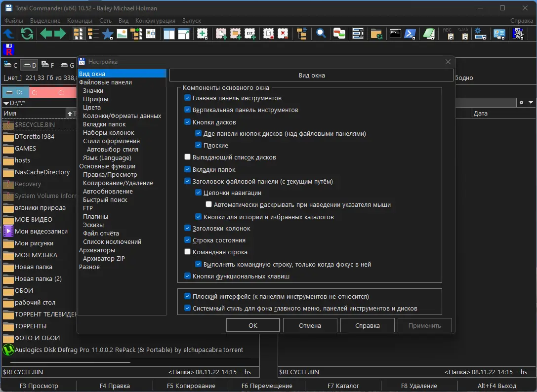Enable the Выпадающий список дисков checkbox

[187, 157]
